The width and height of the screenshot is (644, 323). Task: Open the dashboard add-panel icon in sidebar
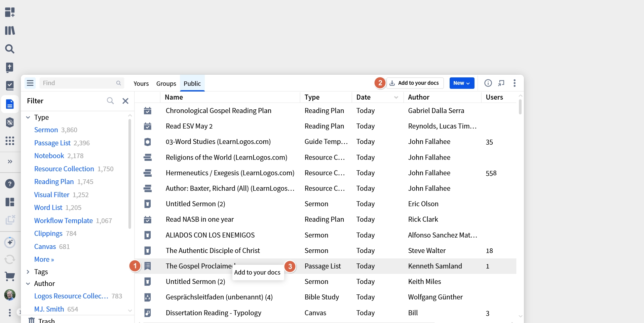tap(10, 12)
